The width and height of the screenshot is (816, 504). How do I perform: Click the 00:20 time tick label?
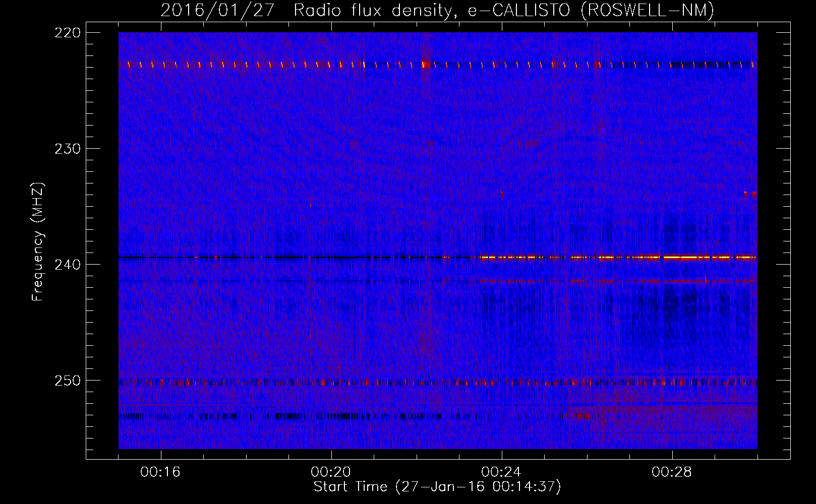331,472
